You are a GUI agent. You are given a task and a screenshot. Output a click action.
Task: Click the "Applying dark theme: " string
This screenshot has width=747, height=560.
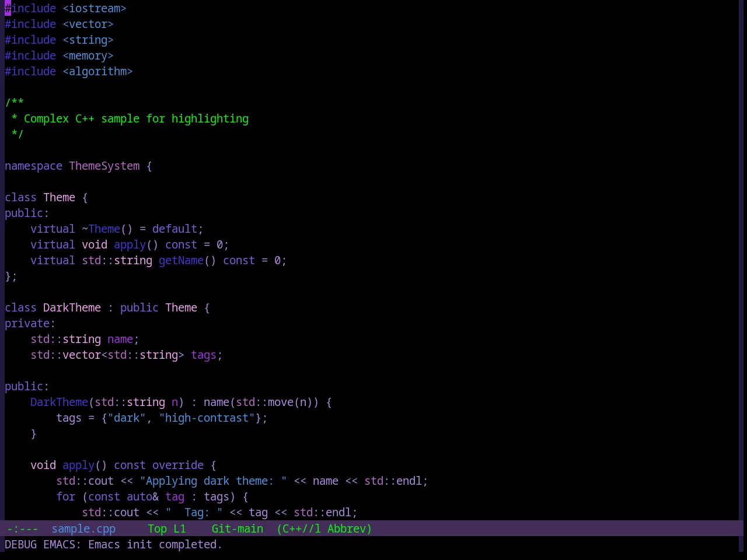coord(213,481)
